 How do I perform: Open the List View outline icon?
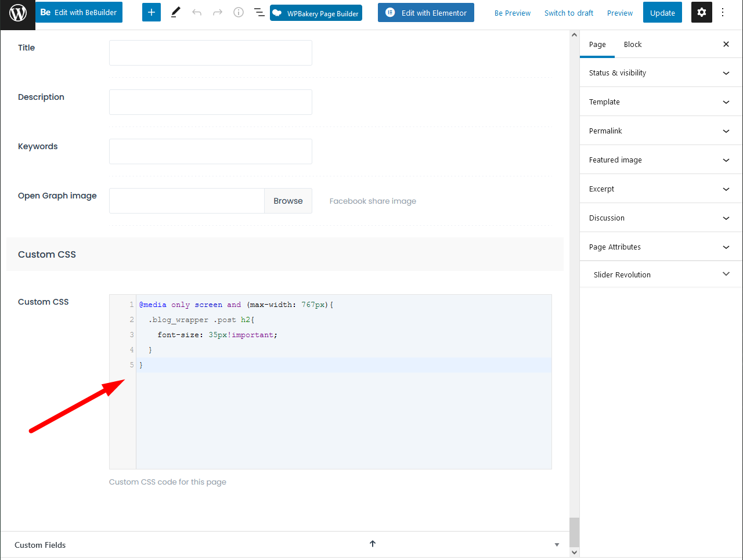259,12
